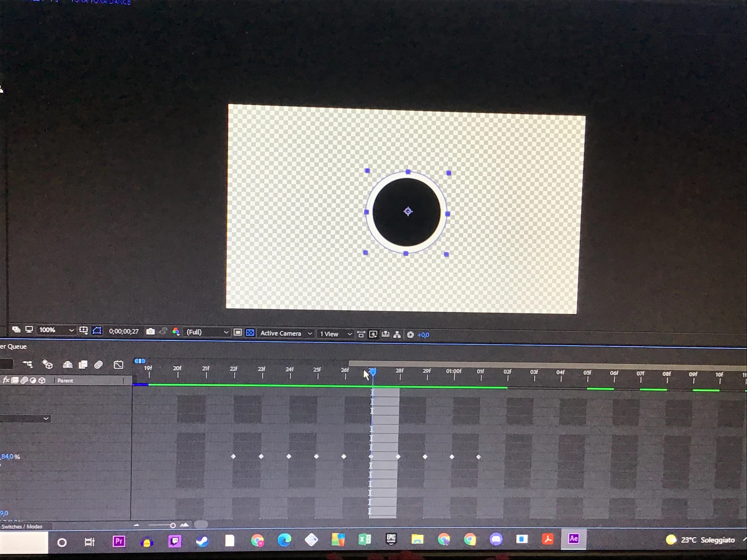The image size is (747, 560).
Task: Toggle Motion Blur for layers switch
Action: point(98,365)
